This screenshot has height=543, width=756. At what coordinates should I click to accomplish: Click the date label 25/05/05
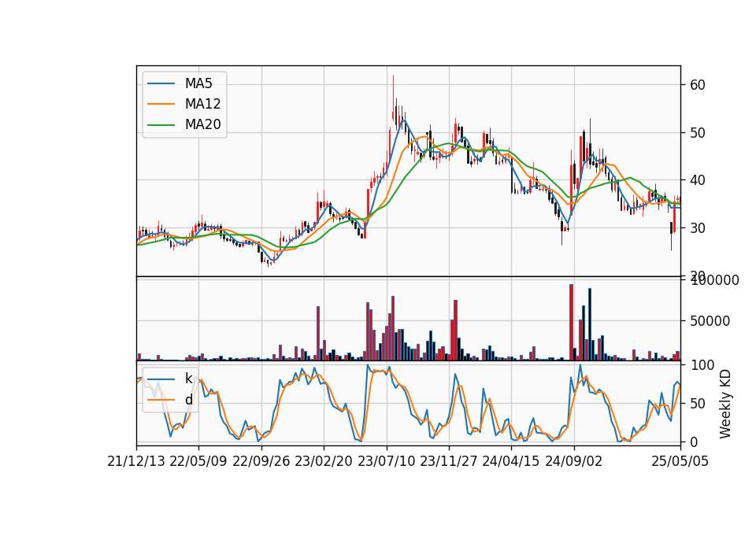(680, 462)
